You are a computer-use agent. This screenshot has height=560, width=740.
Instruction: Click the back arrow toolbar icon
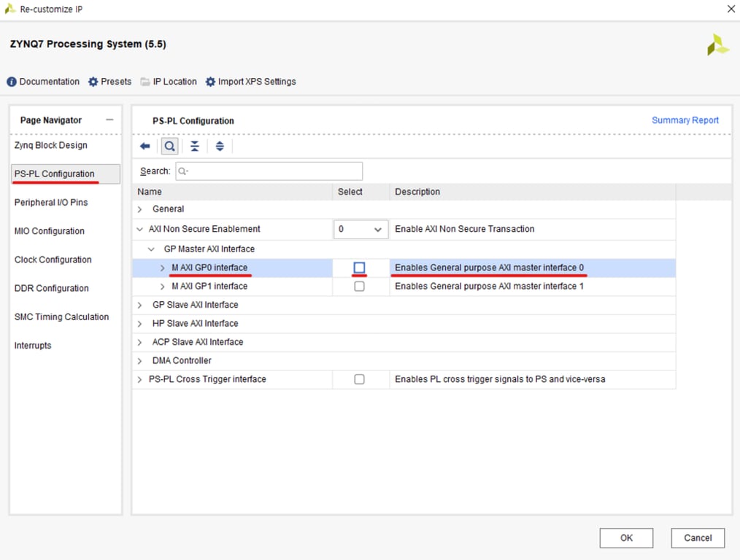click(x=145, y=146)
